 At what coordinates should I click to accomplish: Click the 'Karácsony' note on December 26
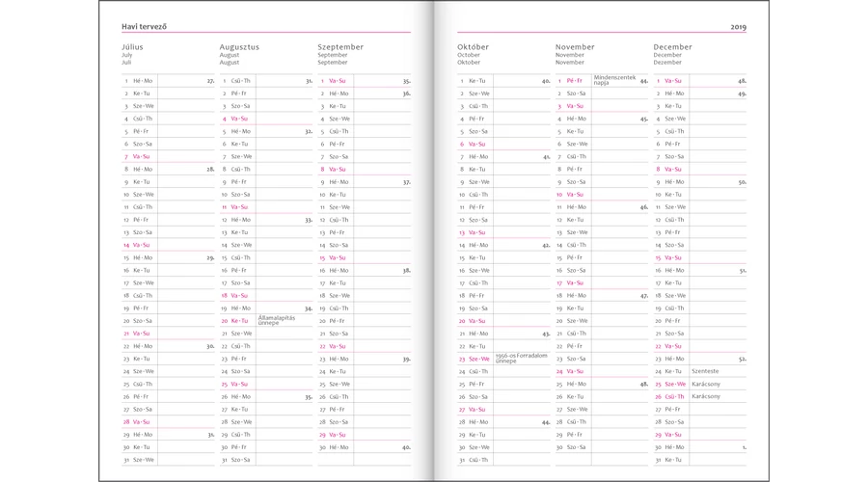click(706, 397)
